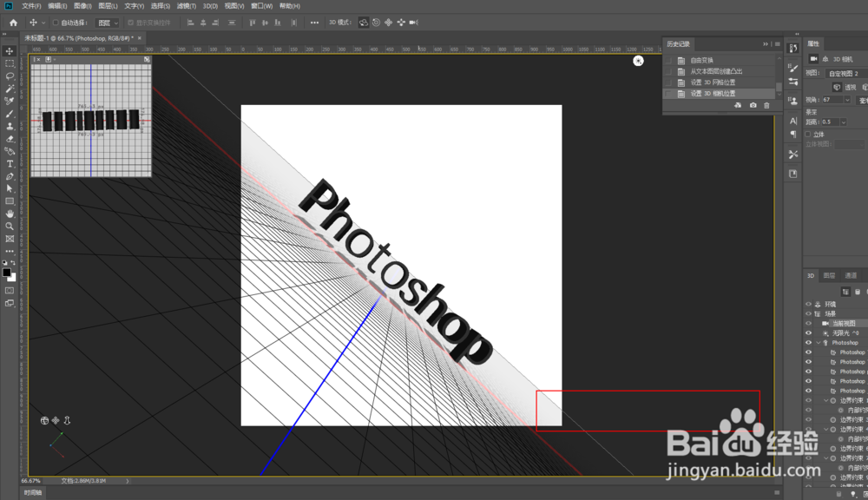This screenshot has width=868, height=500.
Task: Activate the 3D pan camera mode icon
Action: coord(388,23)
